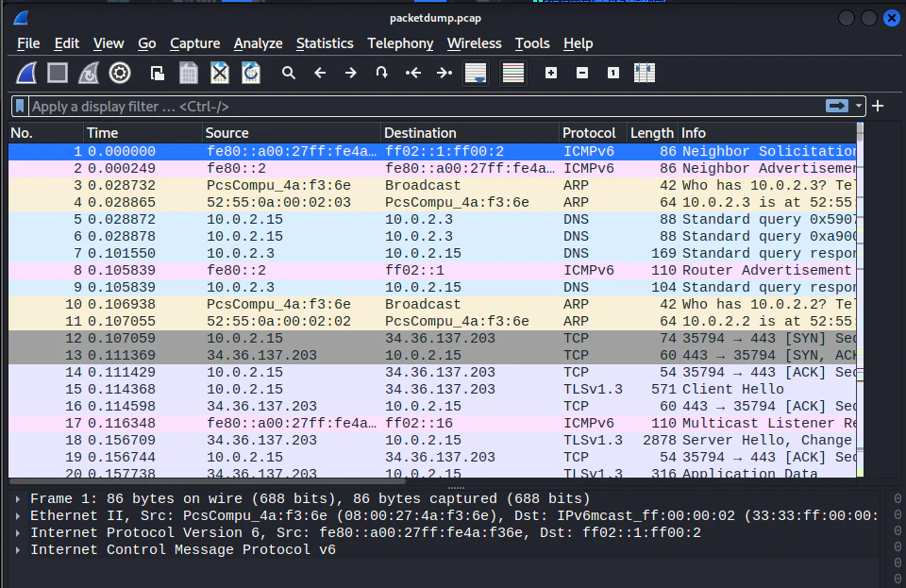
Task: Open display filter bookmarks icon
Action: pos(20,107)
